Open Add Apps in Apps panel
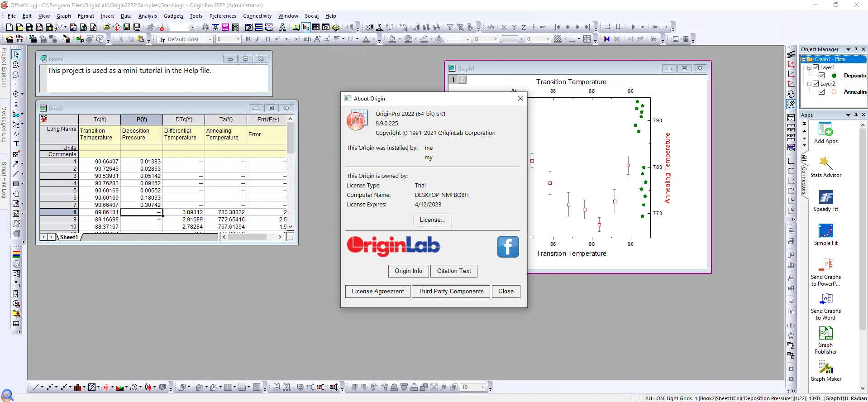The height and width of the screenshot is (402, 868). point(826,133)
